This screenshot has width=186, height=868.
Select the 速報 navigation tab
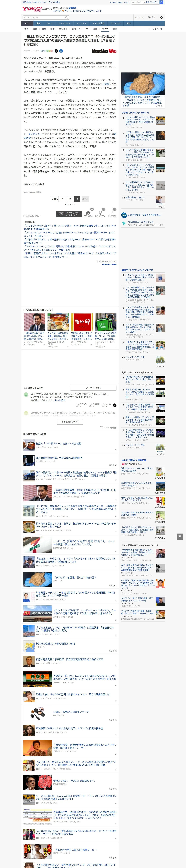tap(38, 24)
